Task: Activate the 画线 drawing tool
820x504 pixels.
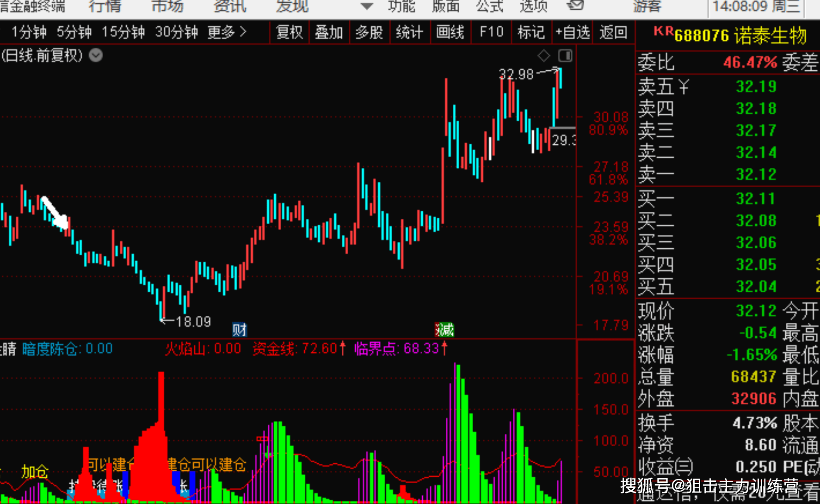Action: tap(450, 32)
